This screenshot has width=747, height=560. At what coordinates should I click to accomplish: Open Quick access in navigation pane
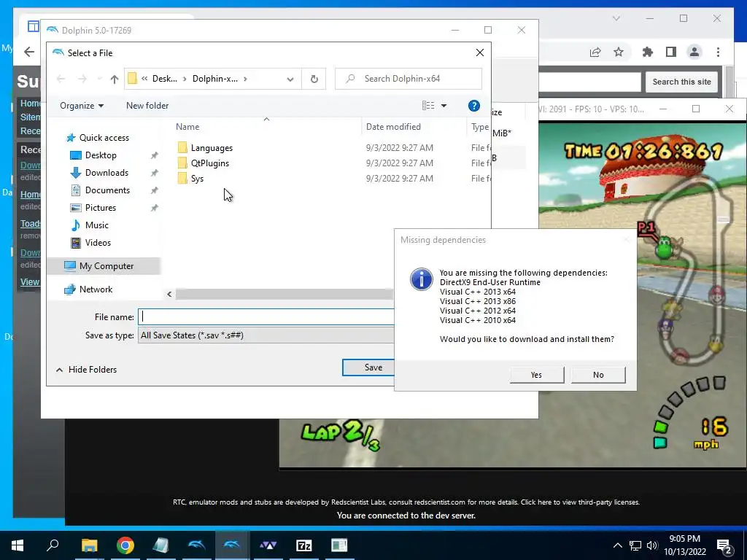(104, 138)
